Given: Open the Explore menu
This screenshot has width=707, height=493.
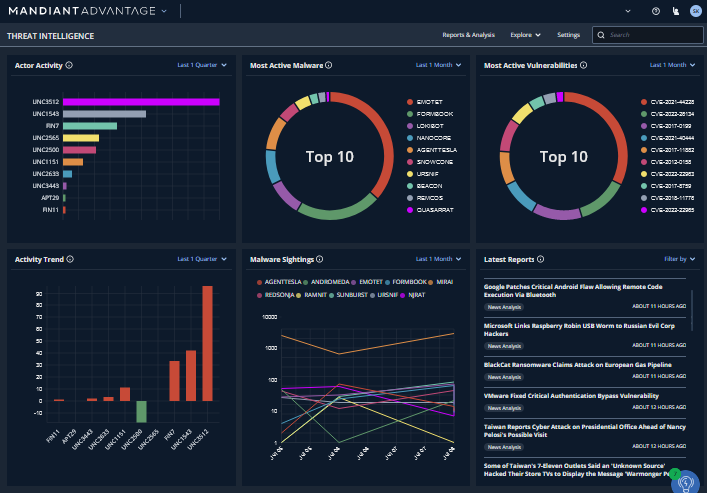Looking at the screenshot, I should point(525,35).
